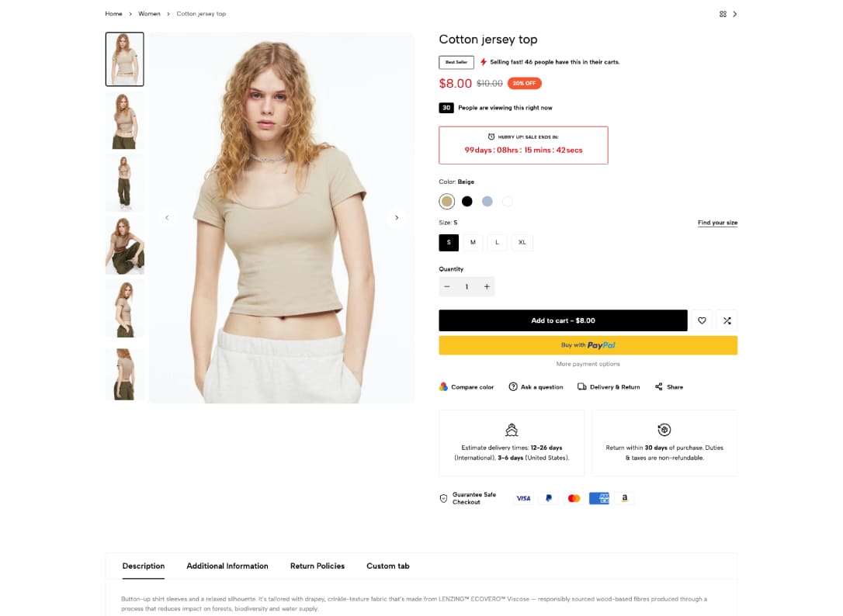Viewport: 843px width, 616px height.
Task: Open the grid view icon top right
Action: (x=723, y=13)
